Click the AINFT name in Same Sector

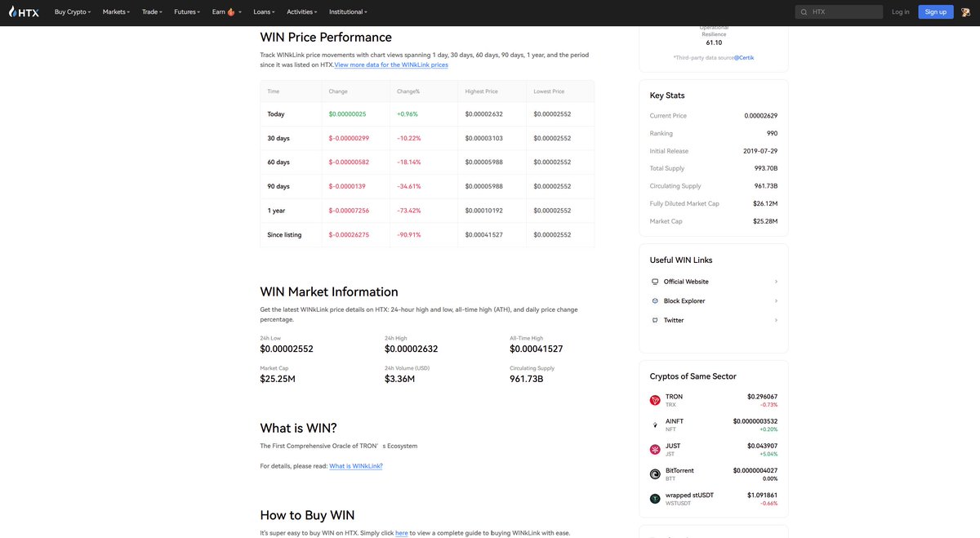tap(675, 421)
